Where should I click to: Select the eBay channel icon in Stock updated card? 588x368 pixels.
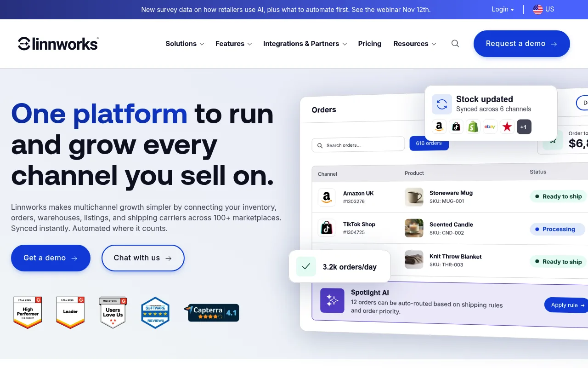click(490, 126)
